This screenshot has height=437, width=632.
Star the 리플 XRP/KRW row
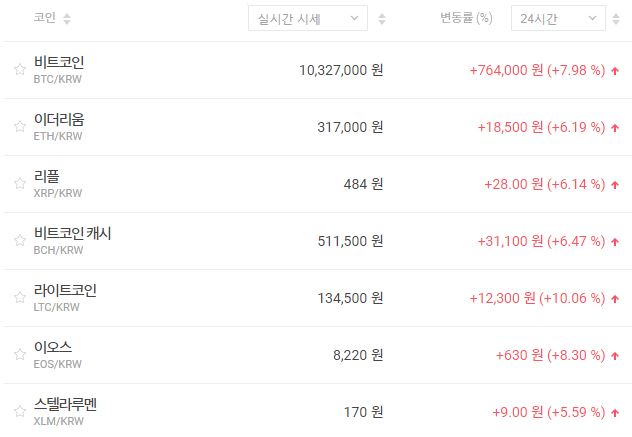(19, 184)
